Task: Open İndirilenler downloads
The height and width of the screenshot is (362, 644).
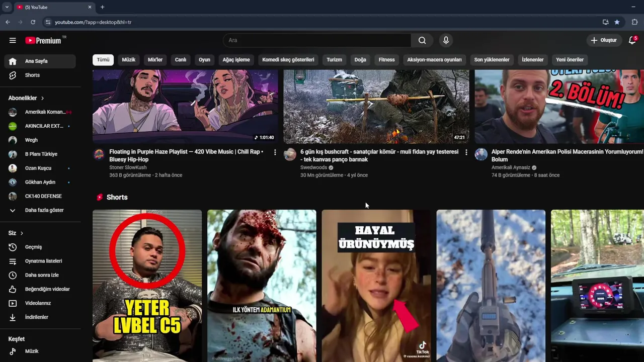Action: coord(40,317)
